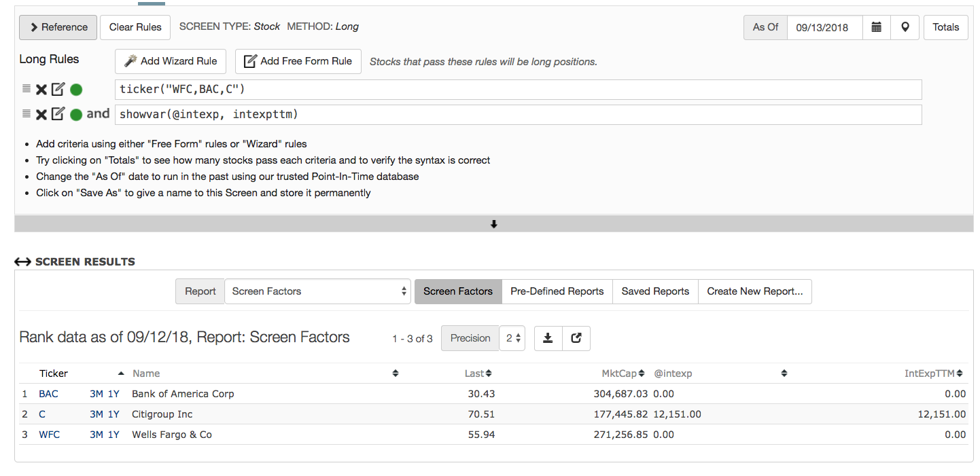Click the Citigroup Inc name cell

(162, 414)
